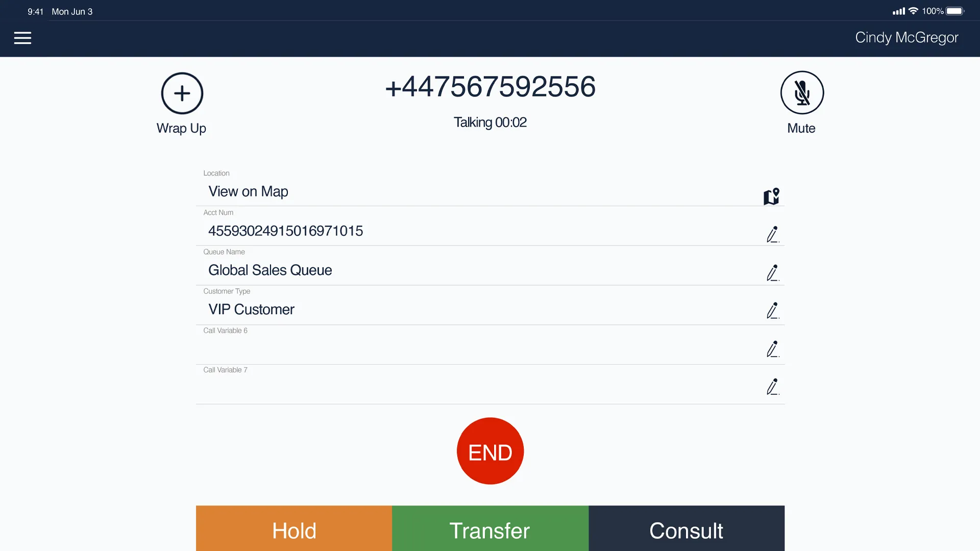Click the Transfer button
The height and width of the screenshot is (551, 980).
pyautogui.click(x=490, y=531)
